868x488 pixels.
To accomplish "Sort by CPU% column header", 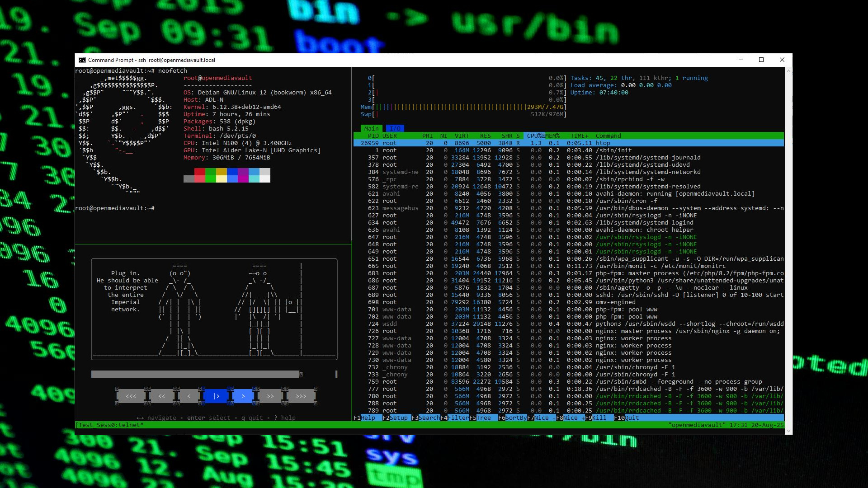I will coord(534,136).
